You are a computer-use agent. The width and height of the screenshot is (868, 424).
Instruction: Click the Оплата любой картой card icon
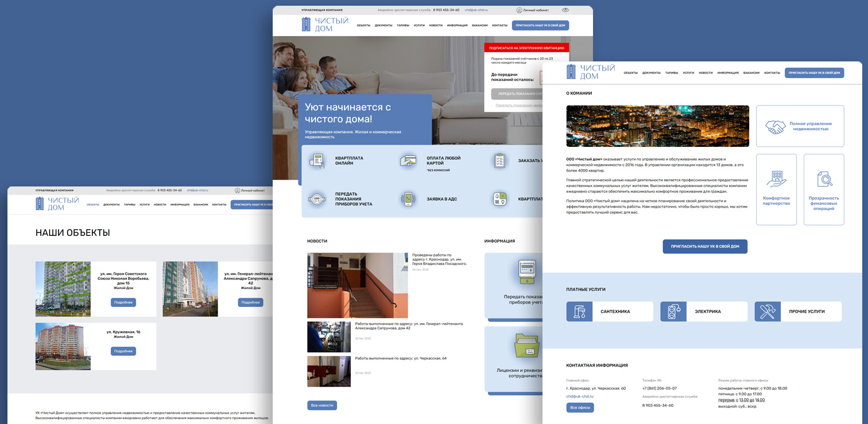(408, 161)
